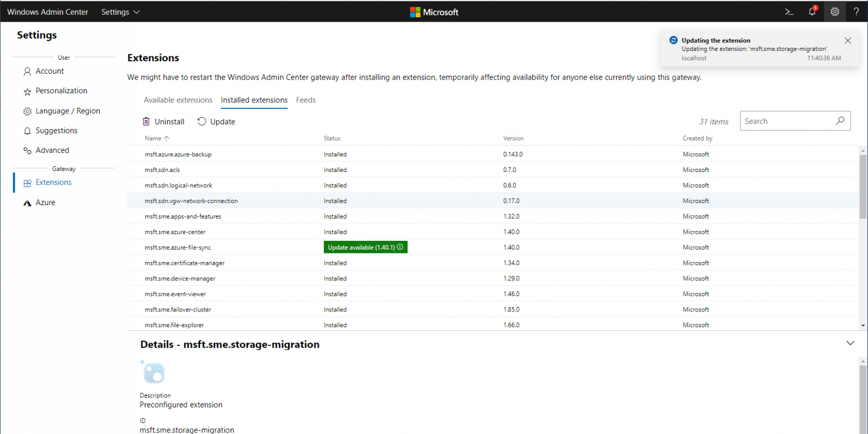Sort by Version column header
868x434 pixels.
(x=513, y=138)
